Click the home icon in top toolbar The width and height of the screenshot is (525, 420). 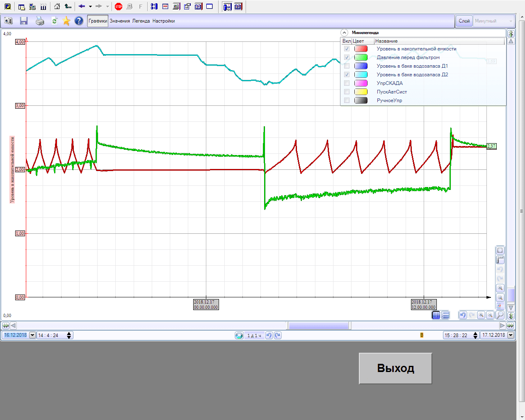coord(57,7)
